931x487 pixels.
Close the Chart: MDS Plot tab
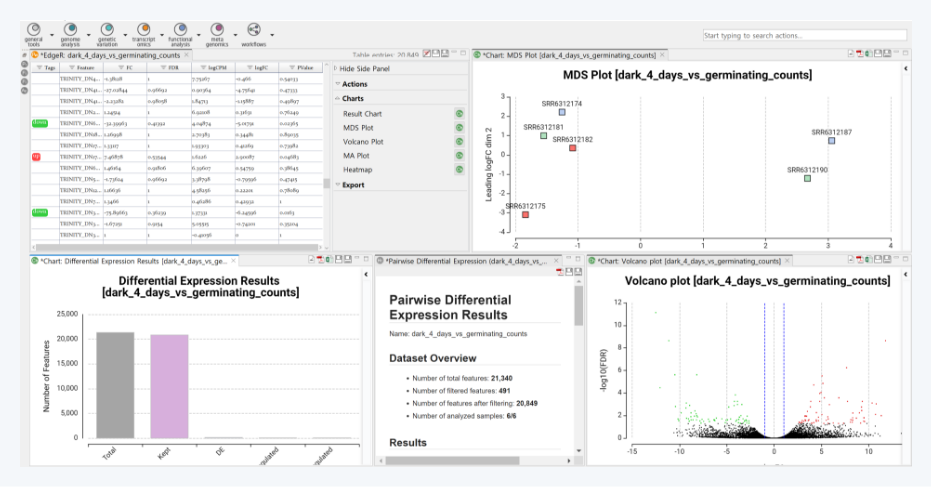(662, 55)
